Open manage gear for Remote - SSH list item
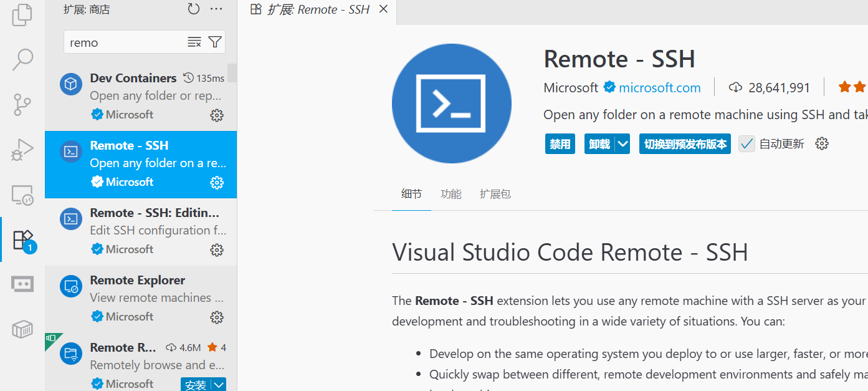 217,182
